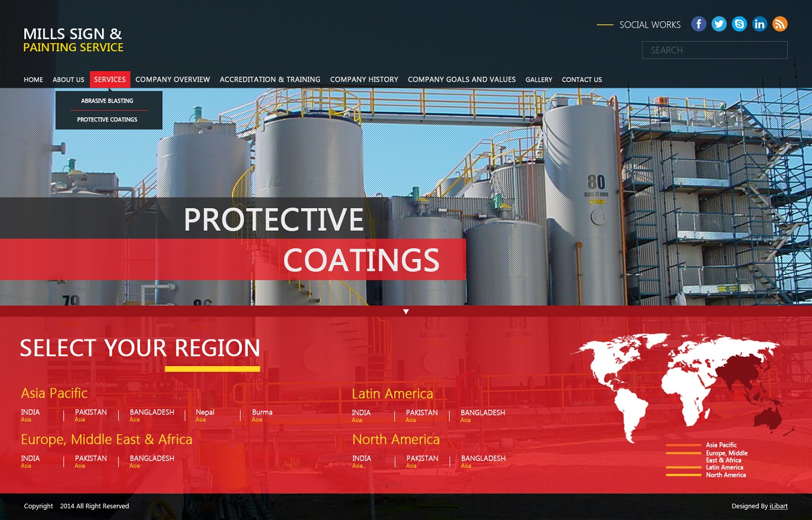Viewport: 812px width, 520px height.
Task: Click into the Search field
Action: (714, 50)
